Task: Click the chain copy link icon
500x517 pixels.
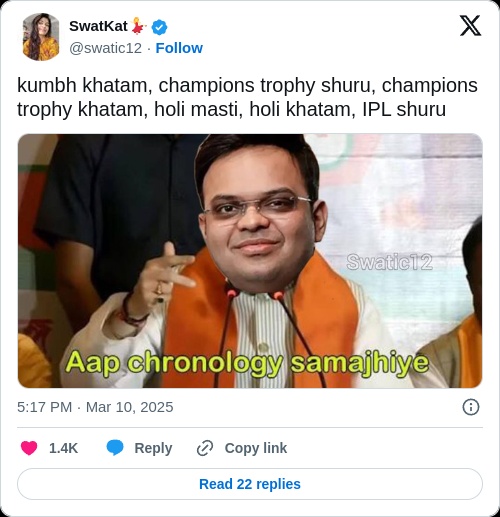Action: click(x=205, y=448)
